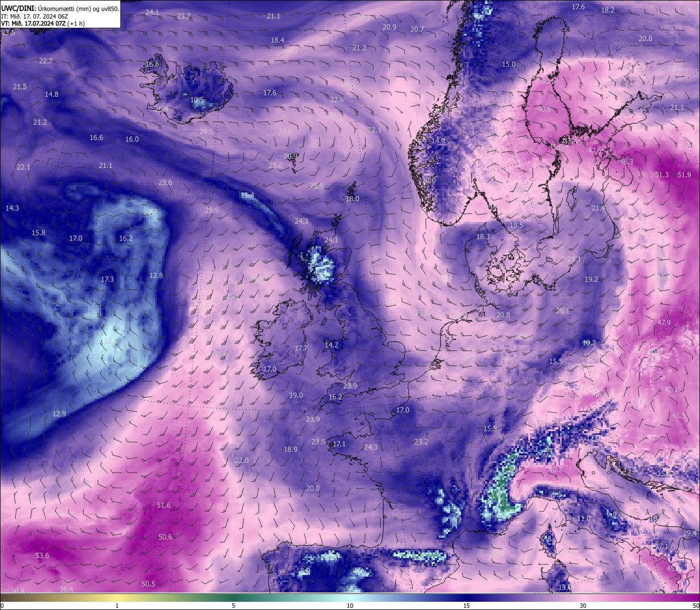Click the 18.4 value label
The width and height of the screenshot is (700, 610).
(x=277, y=40)
